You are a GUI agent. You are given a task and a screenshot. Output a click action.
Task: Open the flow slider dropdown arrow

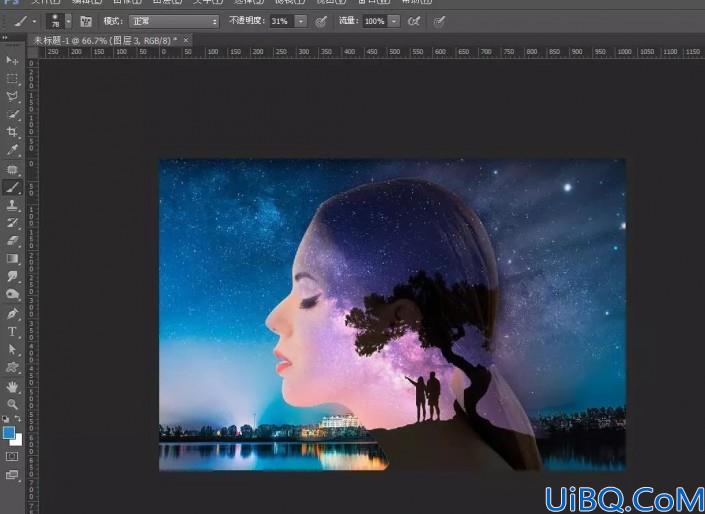click(x=394, y=21)
